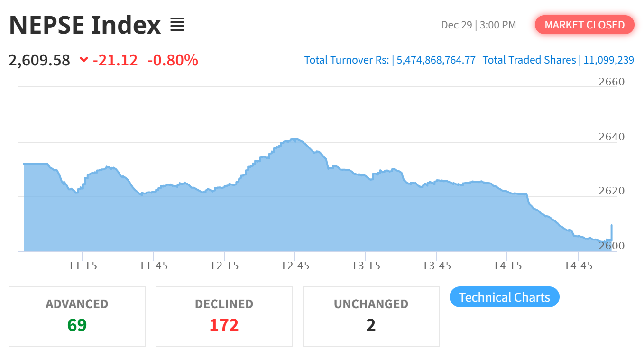Screen dimensions: 644x349
Task: Click the 11:15 tick on time axis
Action: (82, 266)
